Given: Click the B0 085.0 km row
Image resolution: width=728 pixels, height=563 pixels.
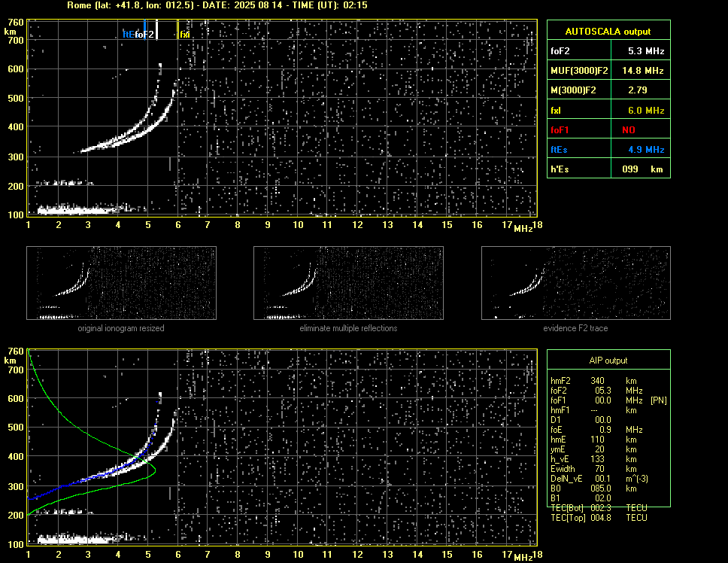Looking at the screenshot, I should (593, 488).
